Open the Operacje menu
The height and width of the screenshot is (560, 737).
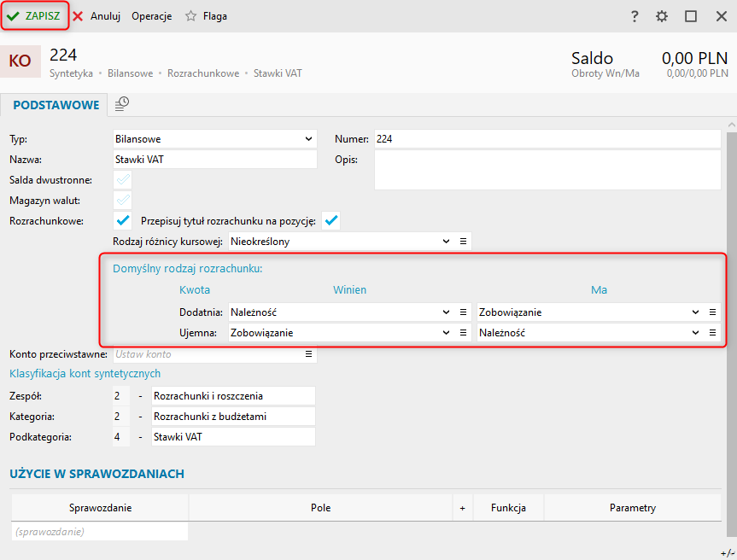151,16
